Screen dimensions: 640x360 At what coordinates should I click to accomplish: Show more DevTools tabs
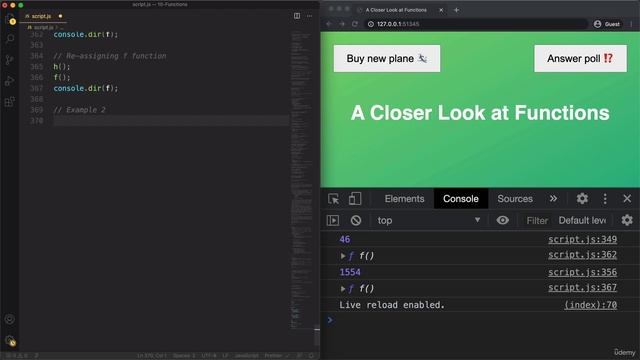[553, 199]
